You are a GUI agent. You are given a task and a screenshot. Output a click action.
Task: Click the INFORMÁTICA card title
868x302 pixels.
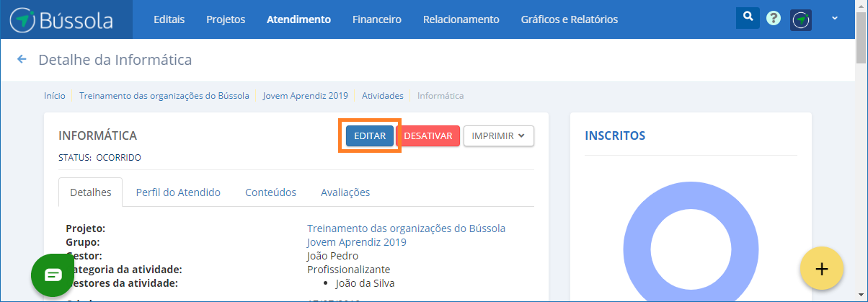click(97, 136)
